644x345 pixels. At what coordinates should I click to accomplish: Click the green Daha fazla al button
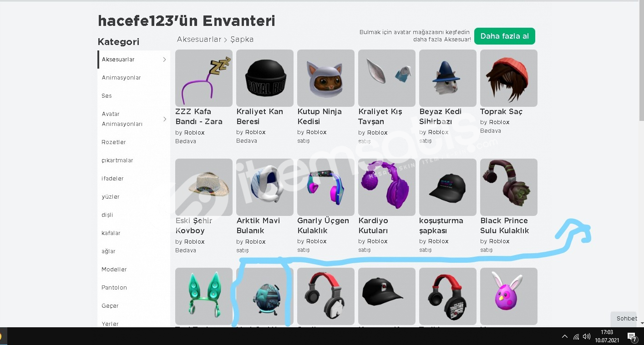(x=505, y=36)
